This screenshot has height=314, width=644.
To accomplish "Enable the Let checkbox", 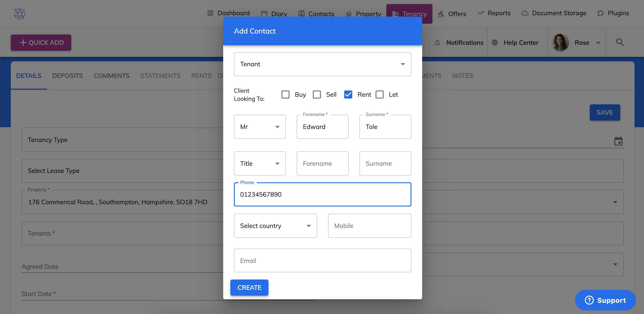I will (380, 95).
